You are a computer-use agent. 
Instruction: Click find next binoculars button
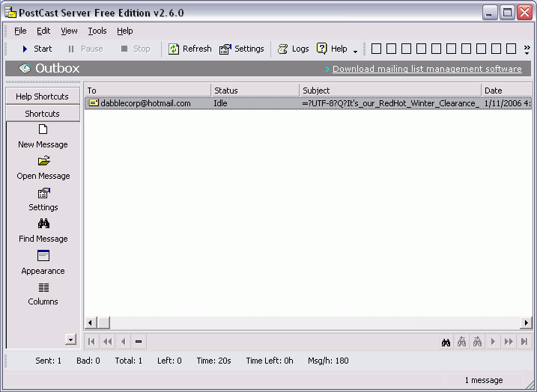click(x=477, y=342)
